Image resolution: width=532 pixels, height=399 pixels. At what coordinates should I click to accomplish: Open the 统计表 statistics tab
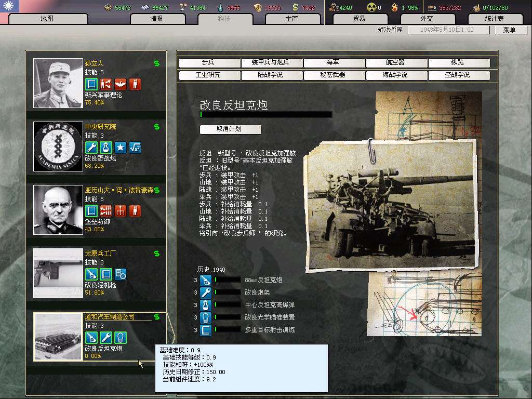pos(495,19)
